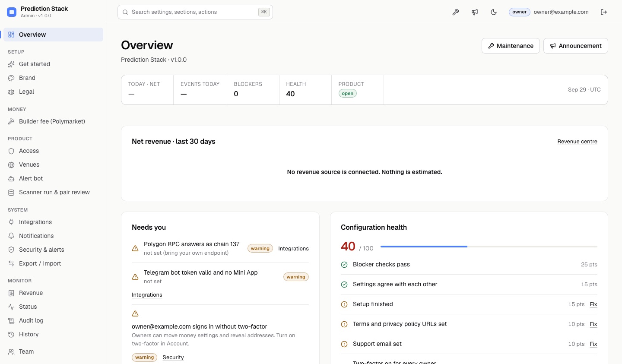
Task: Open the megaphone announcements icon in top bar
Action: [475, 12]
